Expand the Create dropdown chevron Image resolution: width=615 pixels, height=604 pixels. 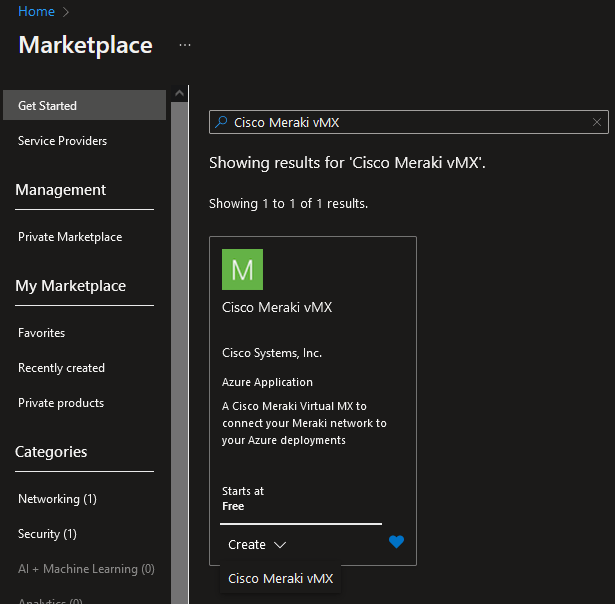[280, 545]
